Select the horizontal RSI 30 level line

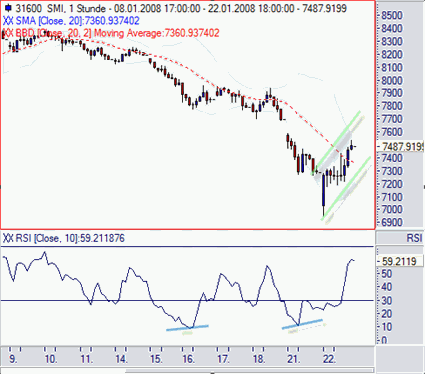[187, 301]
